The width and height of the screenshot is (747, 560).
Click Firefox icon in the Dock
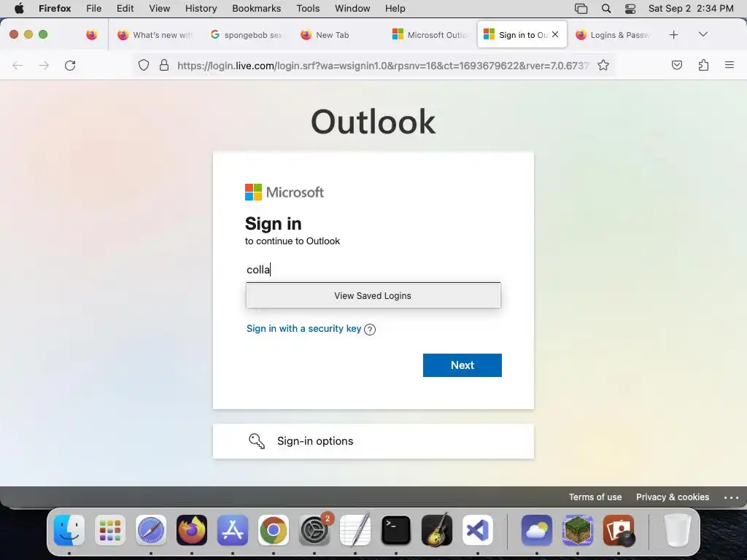click(192, 530)
